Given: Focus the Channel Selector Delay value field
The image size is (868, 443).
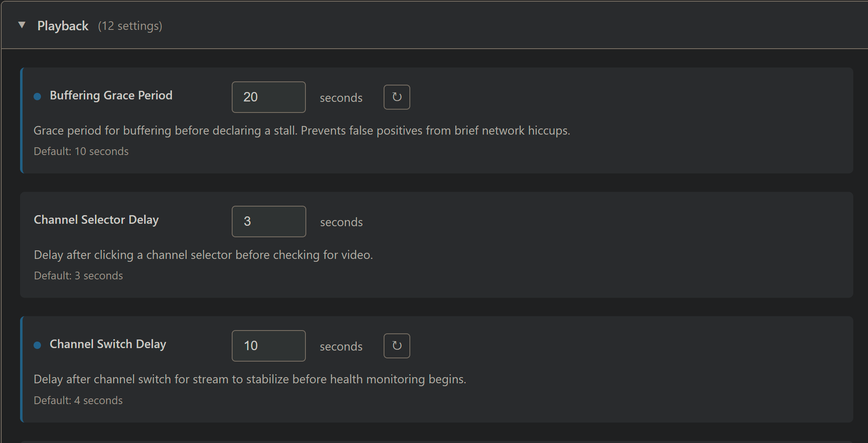Looking at the screenshot, I should 268,222.
